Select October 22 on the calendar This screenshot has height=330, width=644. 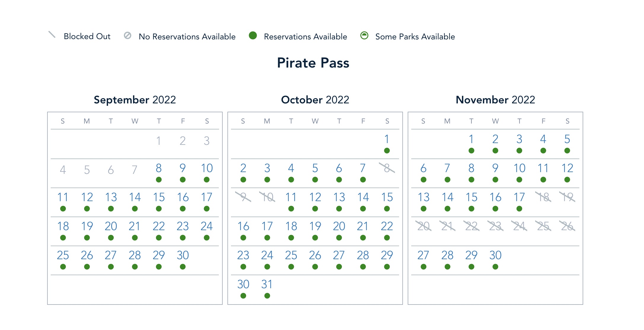click(x=387, y=226)
